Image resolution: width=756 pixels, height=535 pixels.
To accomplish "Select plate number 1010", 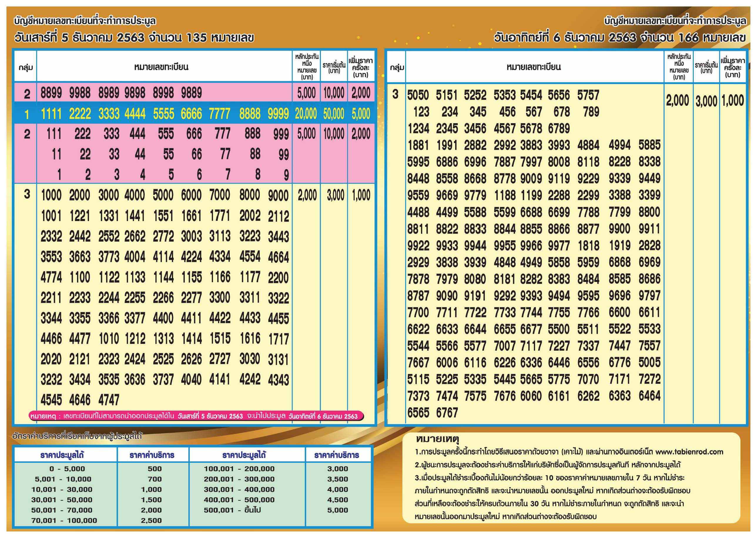I will pyautogui.click(x=109, y=339).
